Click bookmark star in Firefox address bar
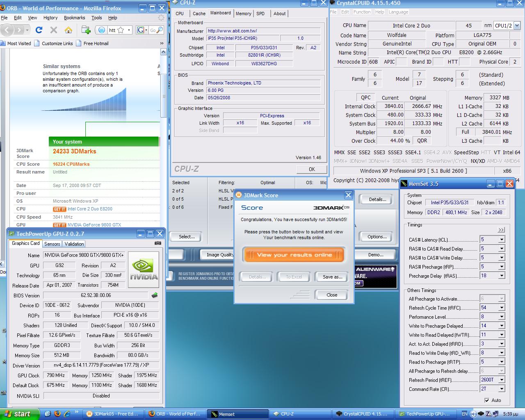525x420 pixels. [x=121, y=30]
